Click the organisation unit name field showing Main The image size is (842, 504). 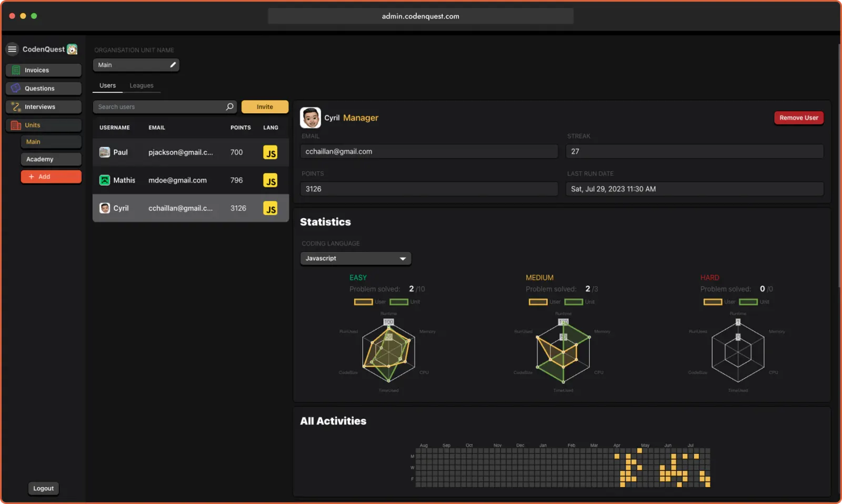pyautogui.click(x=136, y=65)
